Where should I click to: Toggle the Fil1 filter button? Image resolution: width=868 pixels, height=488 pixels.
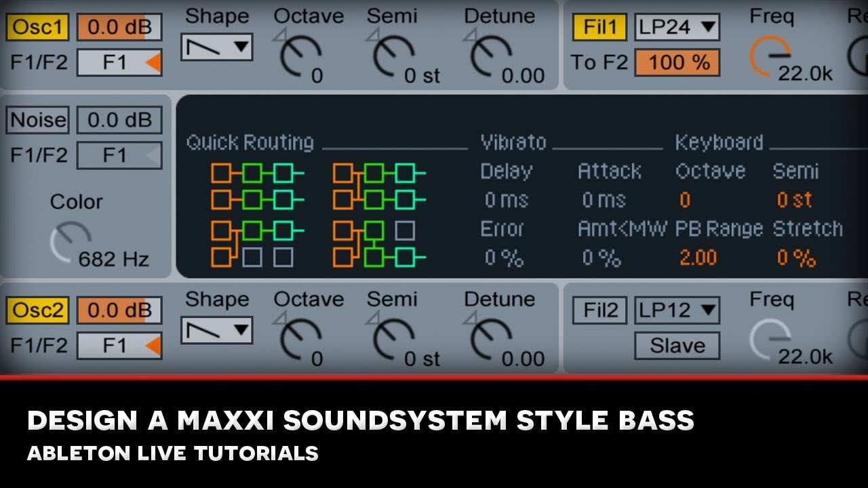point(600,27)
